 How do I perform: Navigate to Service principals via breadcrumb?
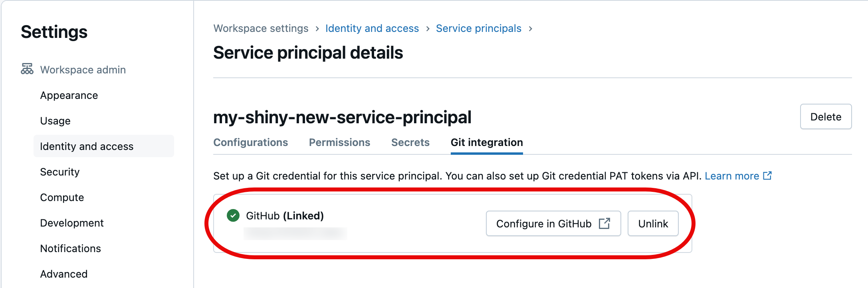[x=479, y=28]
